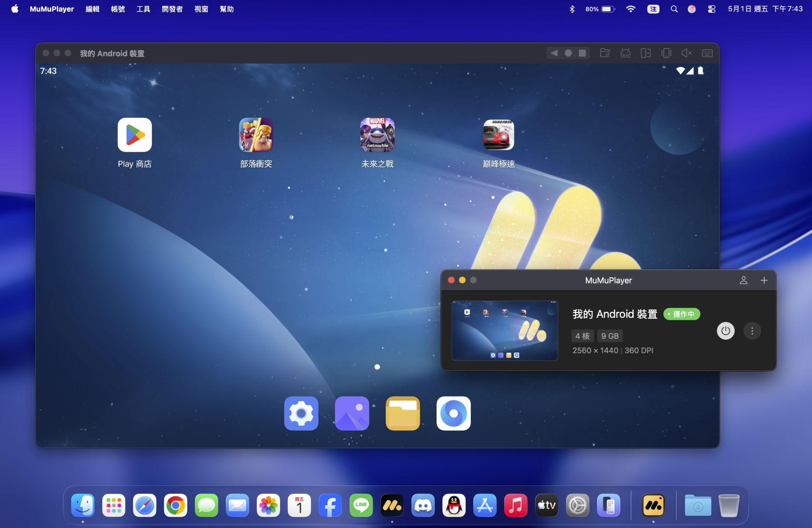
Task: Click the home screen page indicator dot
Action: (x=377, y=367)
